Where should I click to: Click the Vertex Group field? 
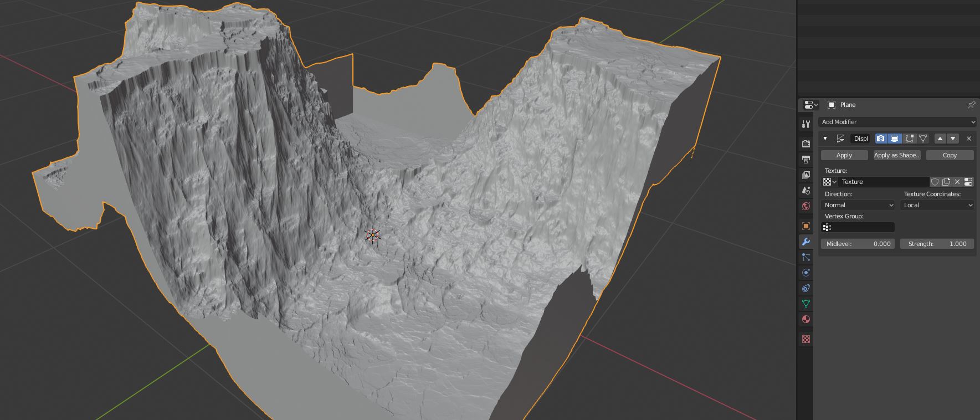[858, 227]
